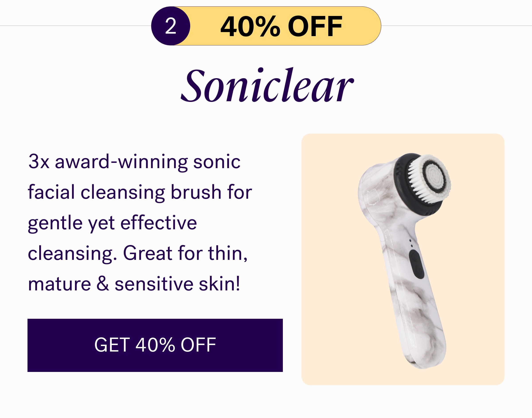Click the dark circle containing the step number
Viewport: 532px width, 418px height.
point(171,26)
